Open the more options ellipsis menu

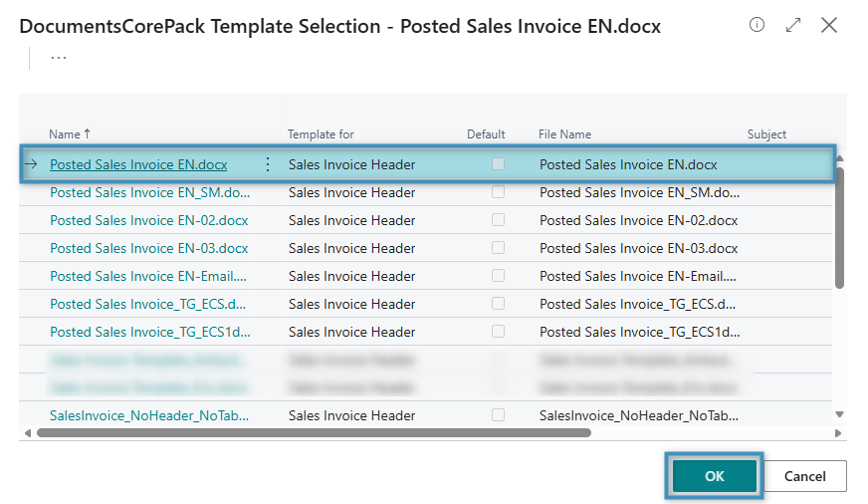click(x=59, y=58)
